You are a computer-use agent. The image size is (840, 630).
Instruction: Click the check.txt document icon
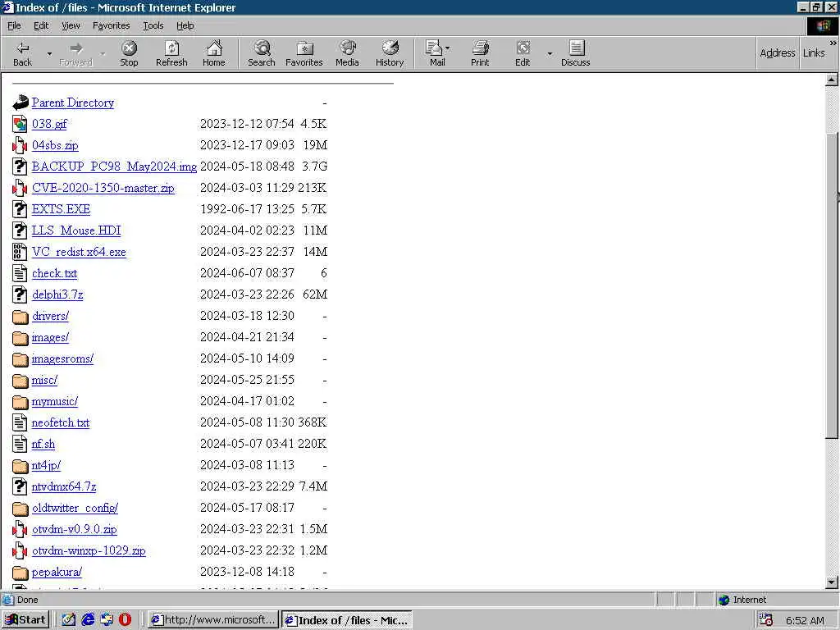point(20,273)
